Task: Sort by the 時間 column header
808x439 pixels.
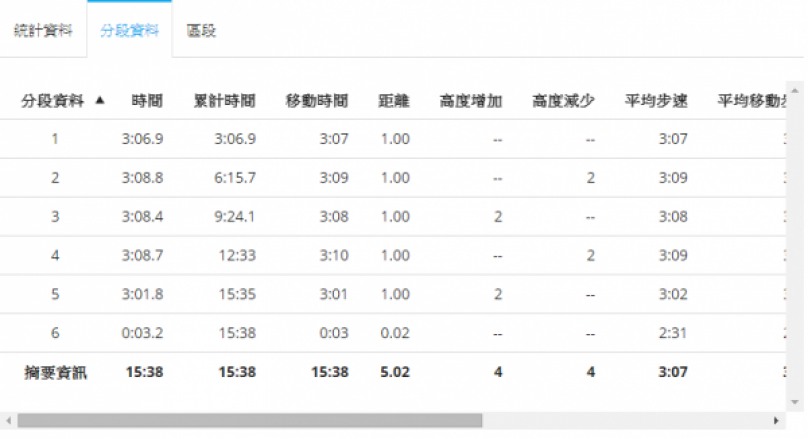Action: pos(147,100)
